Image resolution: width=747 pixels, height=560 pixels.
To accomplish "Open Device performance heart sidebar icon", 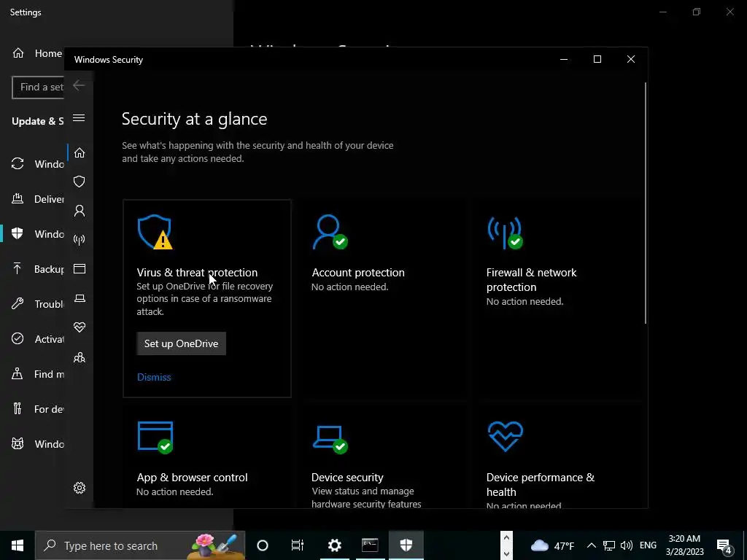I will click(80, 327).
